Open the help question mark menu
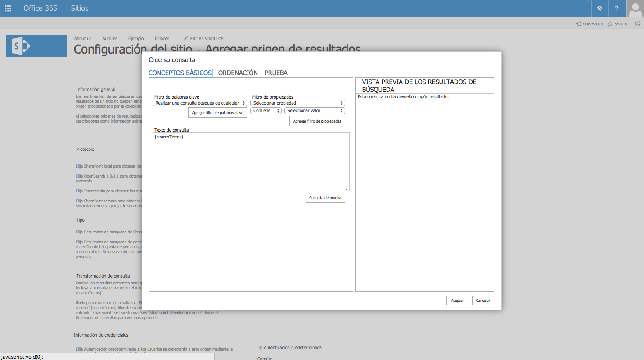The height and width of the screenshot is (360, 644). pos(617,8)
